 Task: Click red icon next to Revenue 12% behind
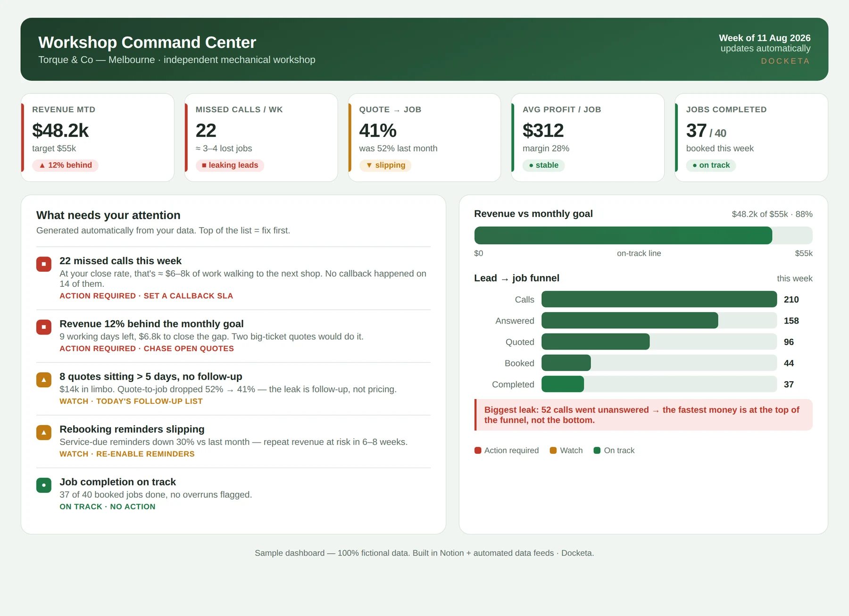(x=44, y=327)
